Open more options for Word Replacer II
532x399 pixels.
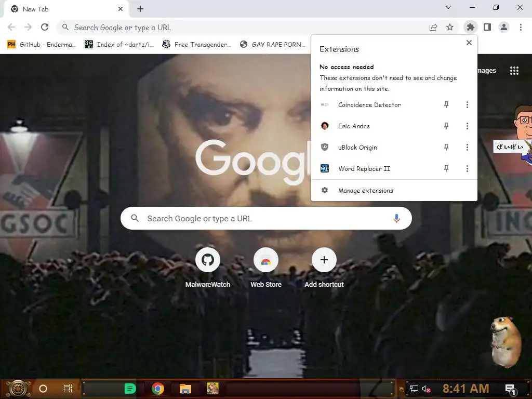tap(467, 169)
